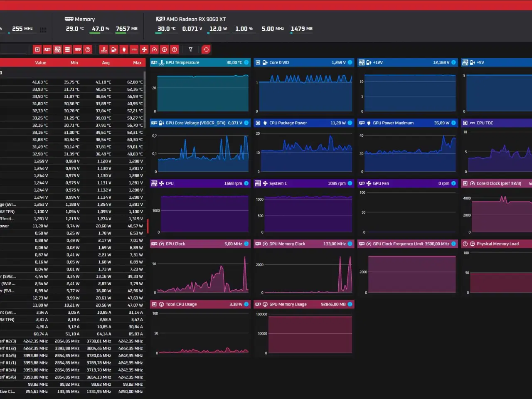Open info for the System 1 fan graph

350,183
